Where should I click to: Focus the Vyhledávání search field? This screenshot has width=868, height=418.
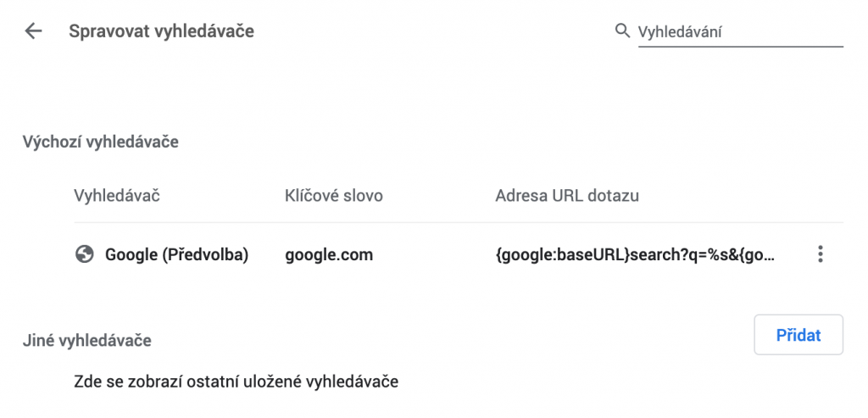(740, 31)
